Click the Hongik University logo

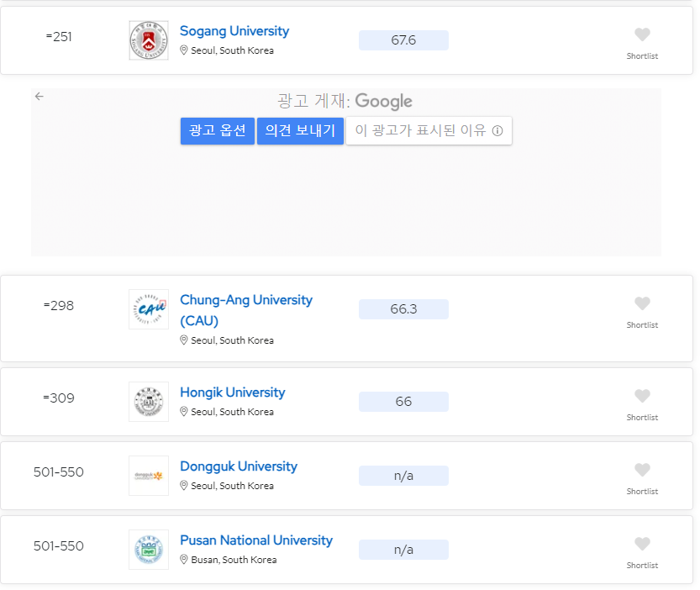click(149, 402)
